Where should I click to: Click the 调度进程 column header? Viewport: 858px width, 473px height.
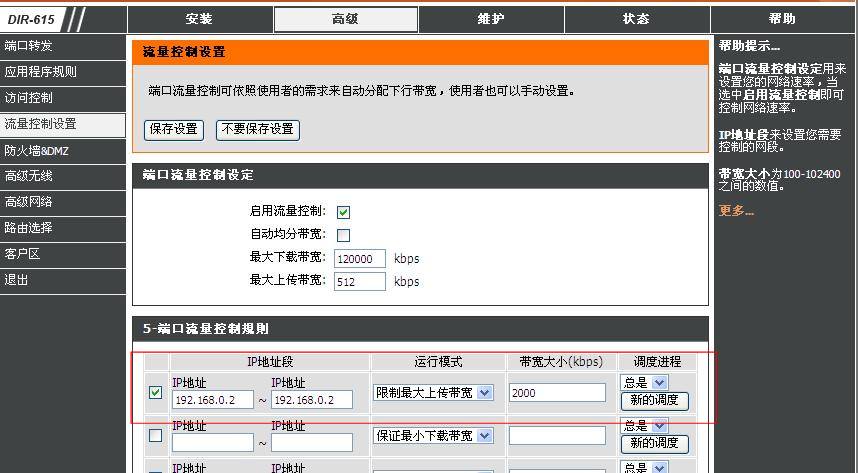(657, 362)
